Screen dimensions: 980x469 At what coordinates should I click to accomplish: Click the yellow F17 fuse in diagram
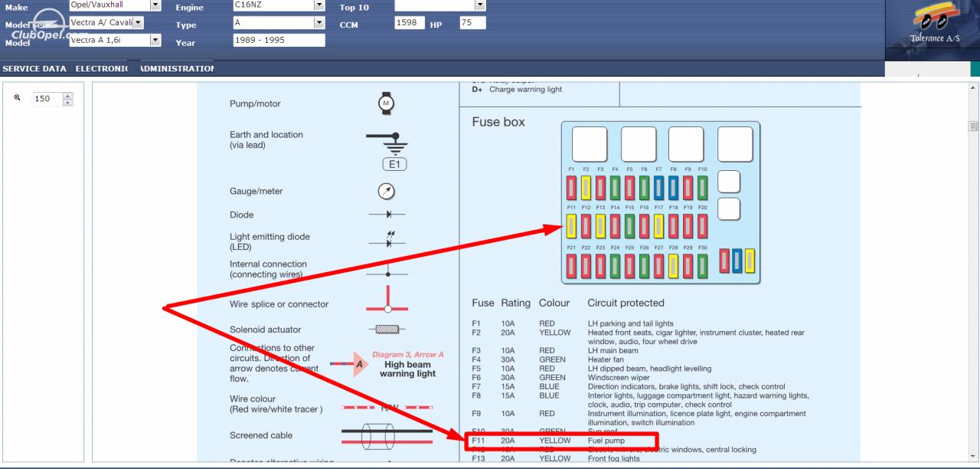tap(658, 226)
